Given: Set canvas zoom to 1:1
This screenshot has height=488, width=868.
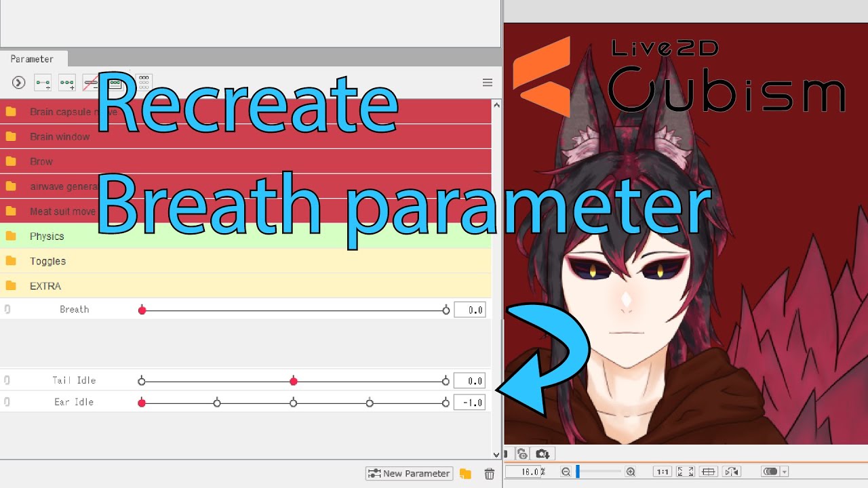Looking at the screenshot, I should pyautogui.click(x=663, y=472).
